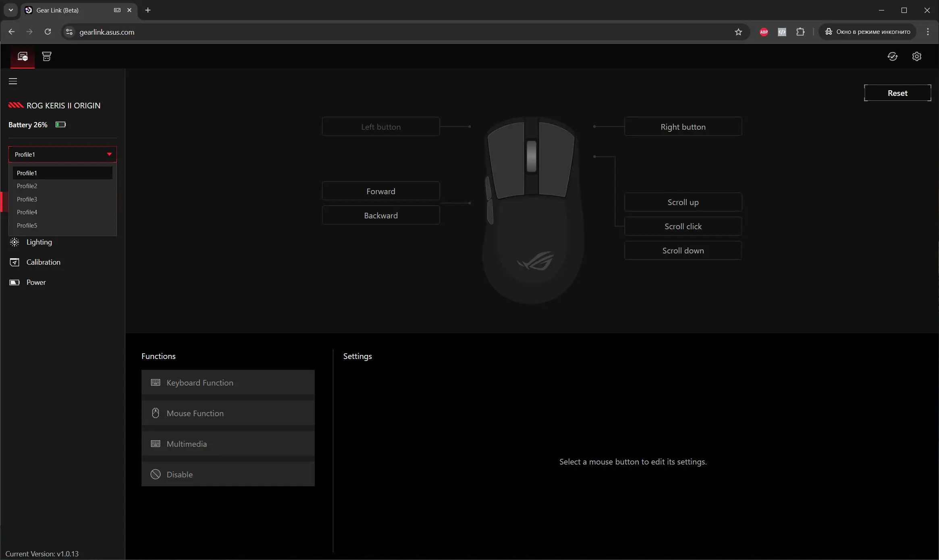The height and width of the screenshot is (560, 939).
Task: Select the device overview icon in top toolbar
Action: pyautogui.click(x=22, y=56)
